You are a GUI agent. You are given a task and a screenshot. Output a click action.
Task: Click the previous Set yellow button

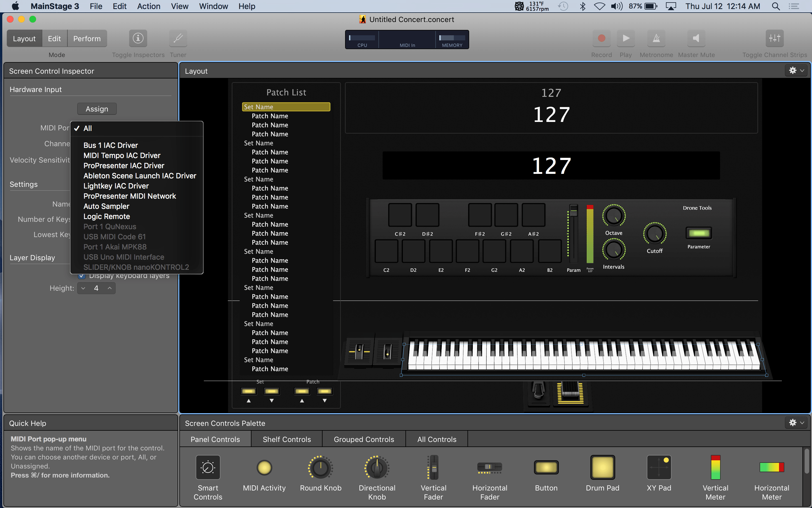coord(249,391)
